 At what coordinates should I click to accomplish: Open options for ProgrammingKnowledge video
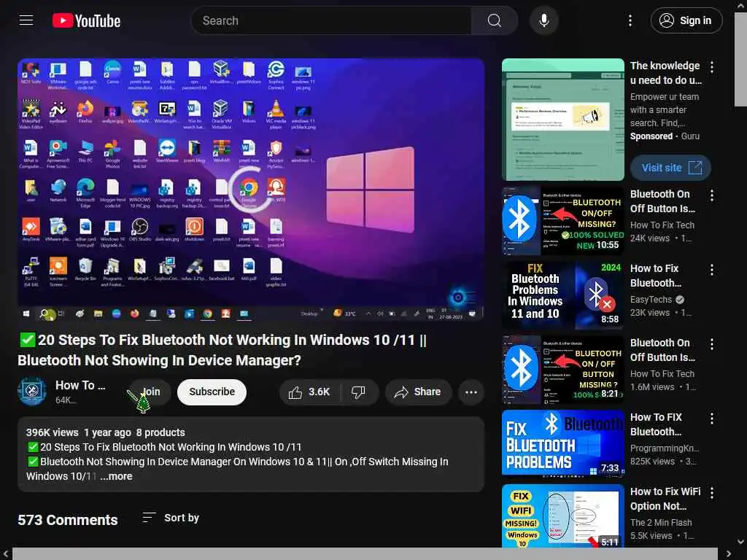[x=712, y=419]
